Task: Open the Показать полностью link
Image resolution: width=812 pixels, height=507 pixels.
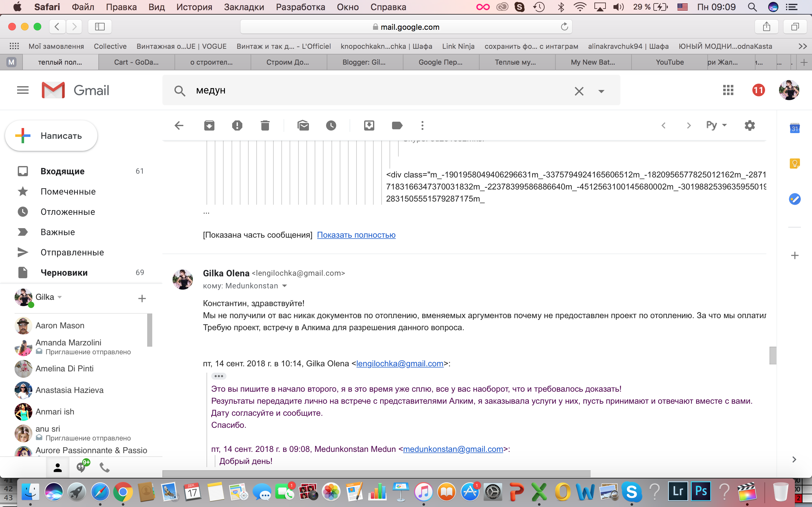Action: pos(356,235)
